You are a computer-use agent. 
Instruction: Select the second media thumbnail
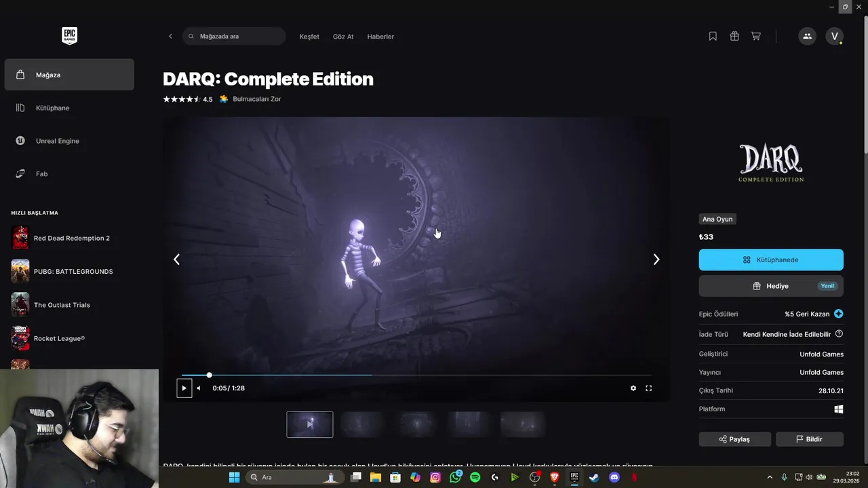[363, 424]
